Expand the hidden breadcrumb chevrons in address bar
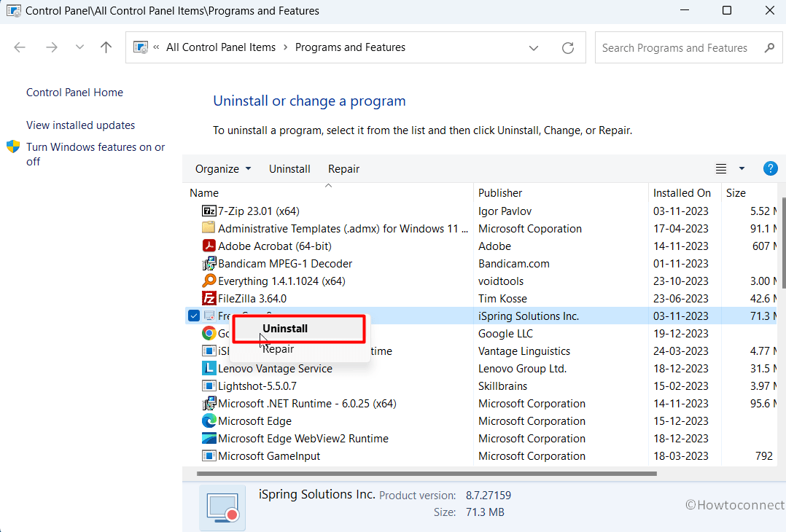The height and width of the screenshot is (532, 786). 156,47
